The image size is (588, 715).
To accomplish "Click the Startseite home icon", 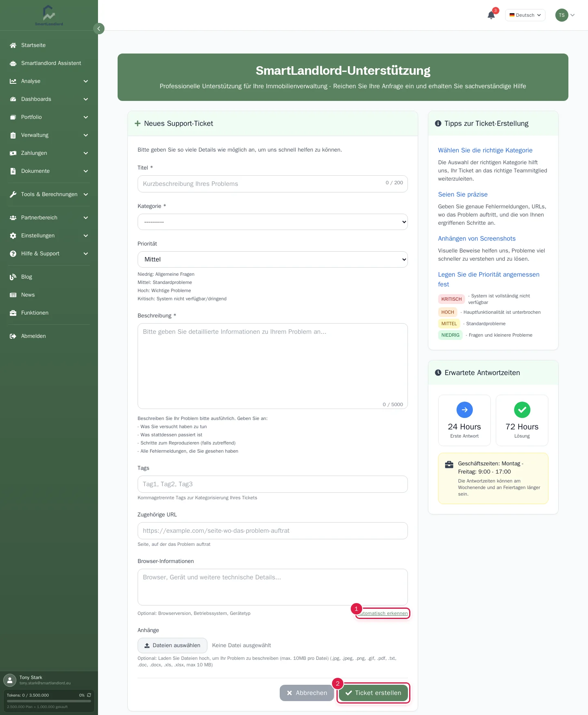I will [x=13, y=45].
